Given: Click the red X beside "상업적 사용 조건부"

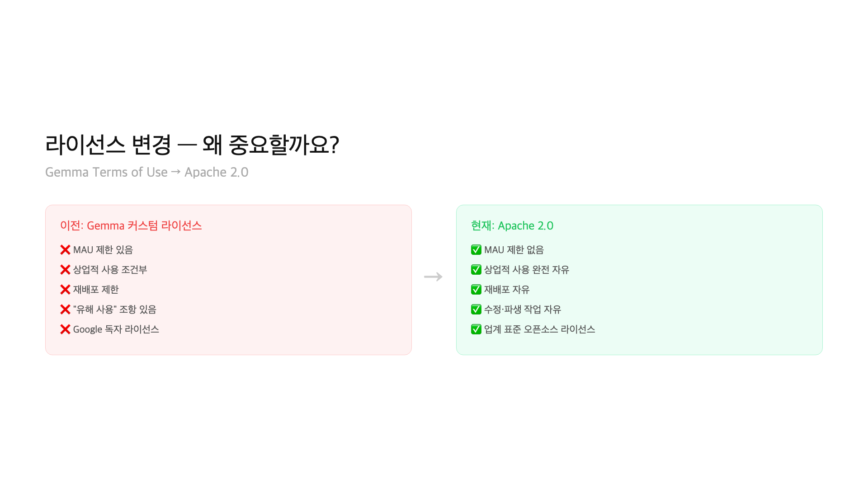Looking at the screenshot, I should pyautogui.click(x=65, y=270).
